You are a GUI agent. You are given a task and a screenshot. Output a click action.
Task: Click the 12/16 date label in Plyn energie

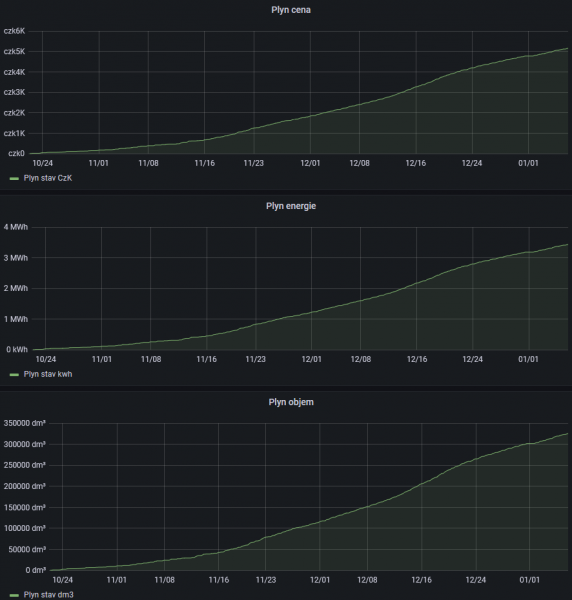(417, 359)
